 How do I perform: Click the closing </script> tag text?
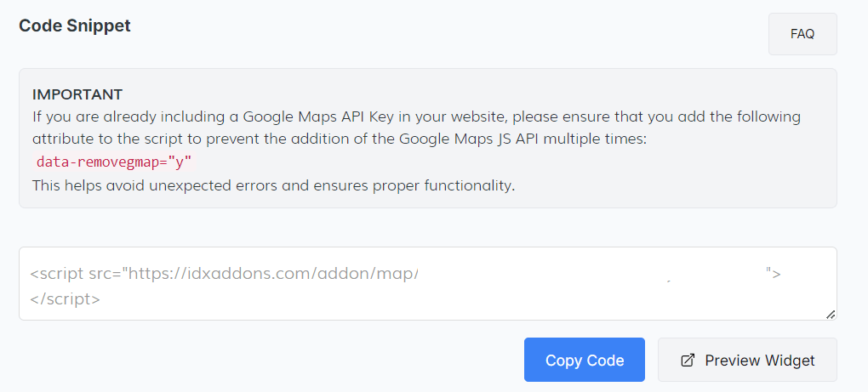tap(66, 298)
